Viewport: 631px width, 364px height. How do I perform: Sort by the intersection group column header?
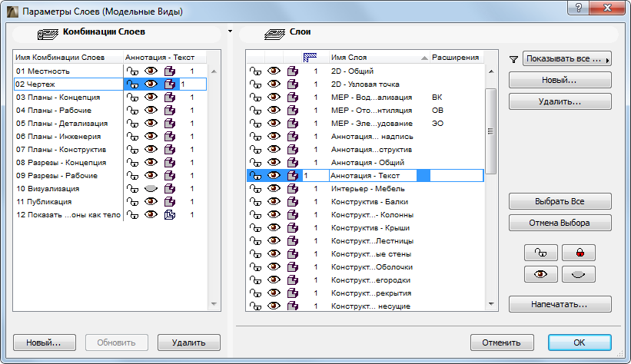pyautogui.click(x=310, y=58)
